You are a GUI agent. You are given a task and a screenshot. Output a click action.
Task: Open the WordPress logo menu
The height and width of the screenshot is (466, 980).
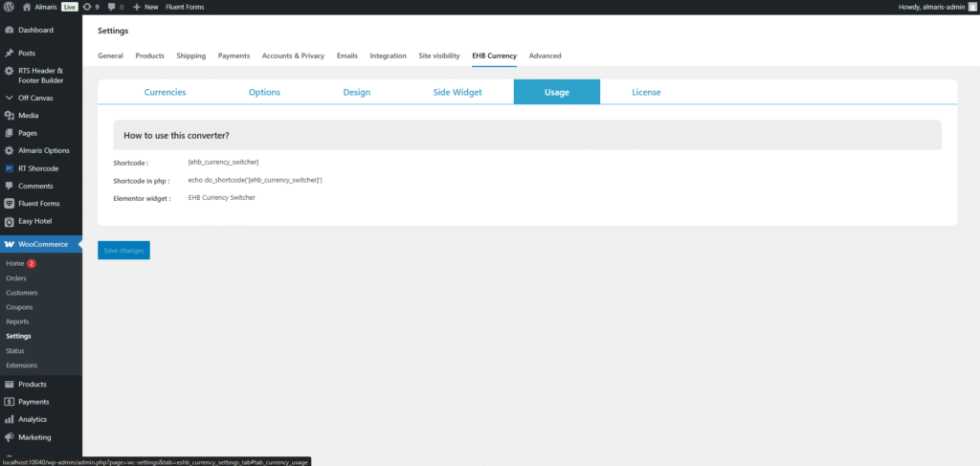pyautogui.click(x=9, y=7)
